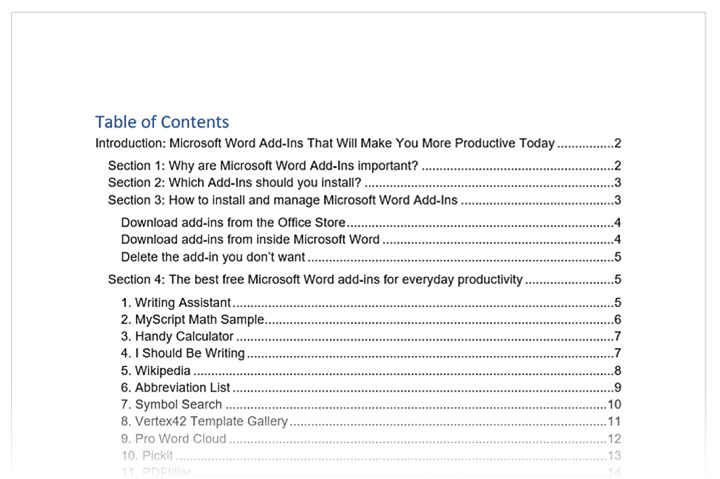Jump to Section 4 on best free add-ins
This screenshot has width=720, height=479.
(315, 279)
